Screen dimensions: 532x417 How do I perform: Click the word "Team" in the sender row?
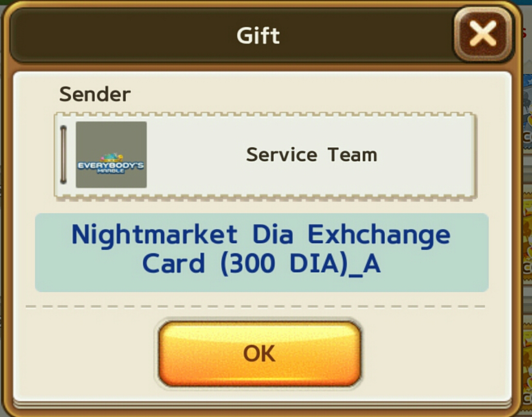click(x=353, y=154)
